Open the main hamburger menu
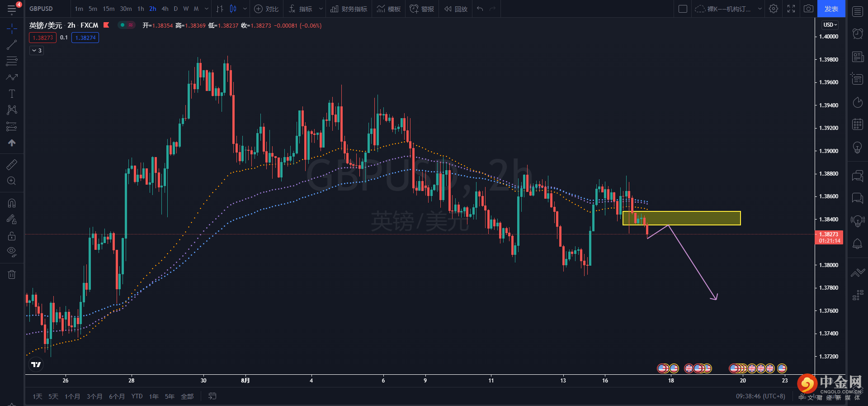Screen dimensions: 868x406 coord(12,9)
